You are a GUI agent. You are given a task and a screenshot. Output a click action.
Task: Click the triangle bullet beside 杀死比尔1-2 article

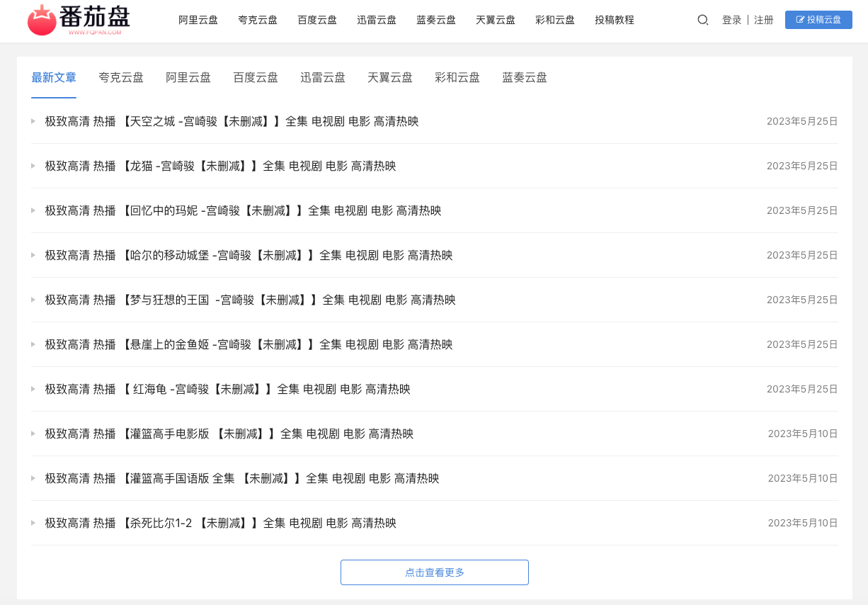(x=33, y=523)
